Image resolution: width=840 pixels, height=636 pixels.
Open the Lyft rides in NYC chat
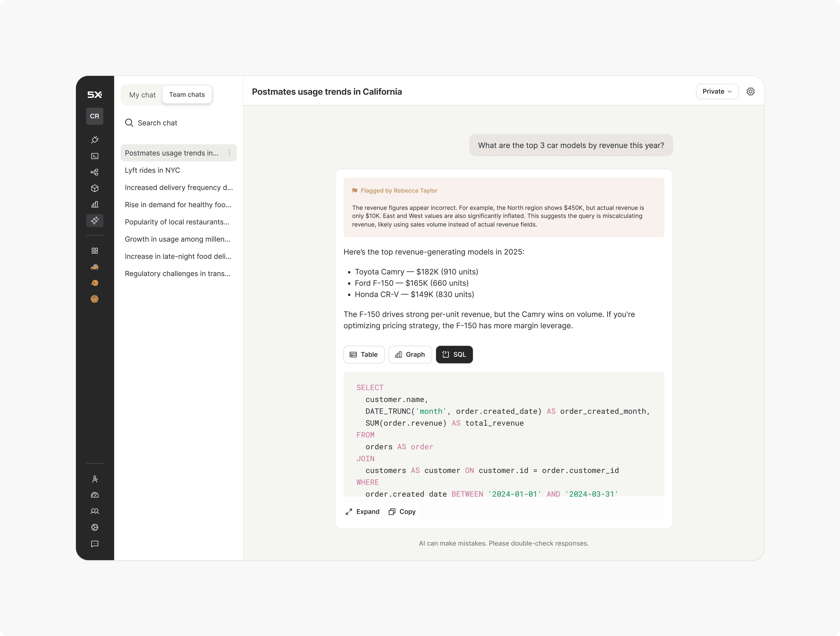pos(152,170)
